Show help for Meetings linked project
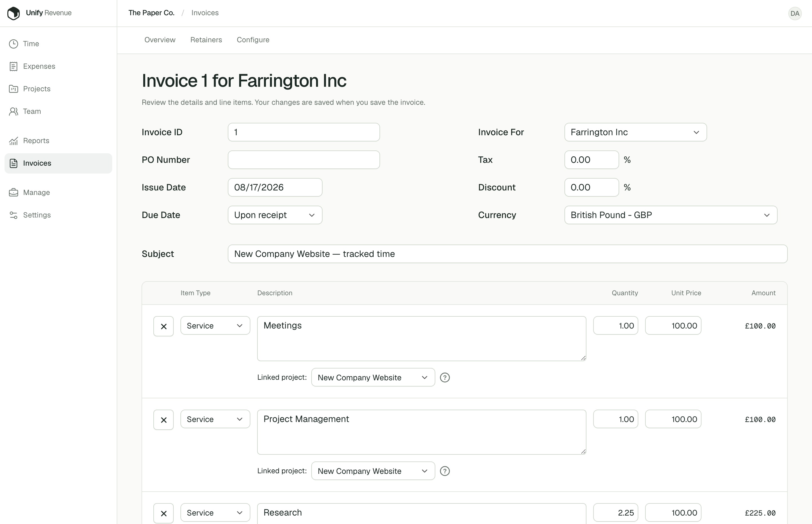This screenshot has height=524, width=812. [x=445, y=378]
